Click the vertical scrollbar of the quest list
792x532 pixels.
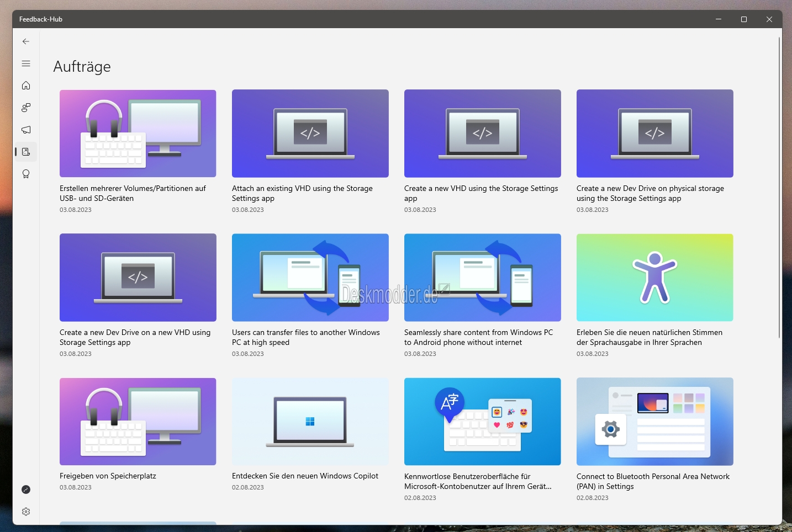(x=779, y=188)
